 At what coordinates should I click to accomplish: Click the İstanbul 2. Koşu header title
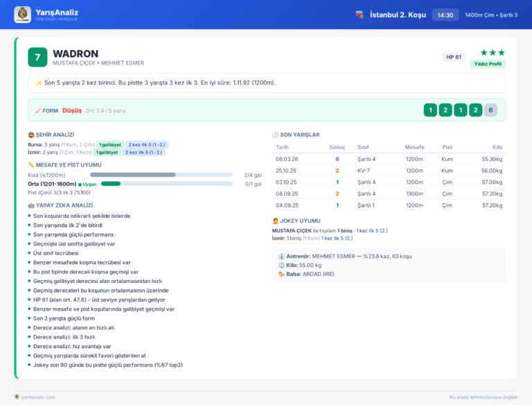point(398,15)
